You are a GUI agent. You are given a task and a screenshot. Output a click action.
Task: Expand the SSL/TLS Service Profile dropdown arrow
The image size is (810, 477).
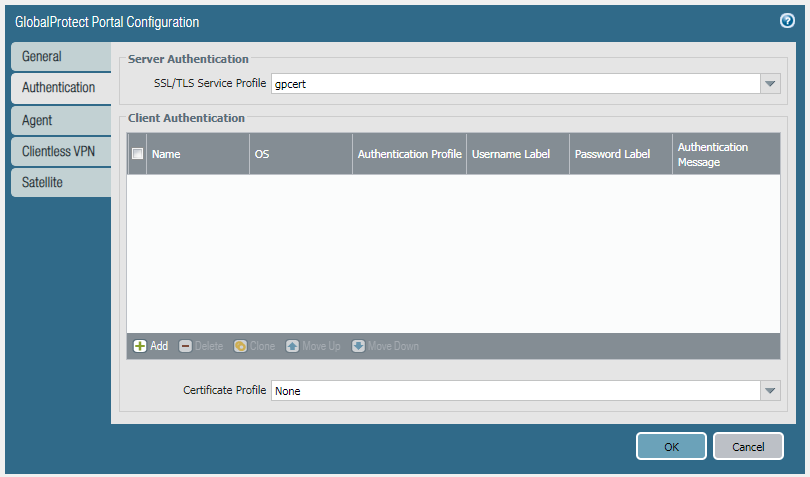[x=770, y=84]
